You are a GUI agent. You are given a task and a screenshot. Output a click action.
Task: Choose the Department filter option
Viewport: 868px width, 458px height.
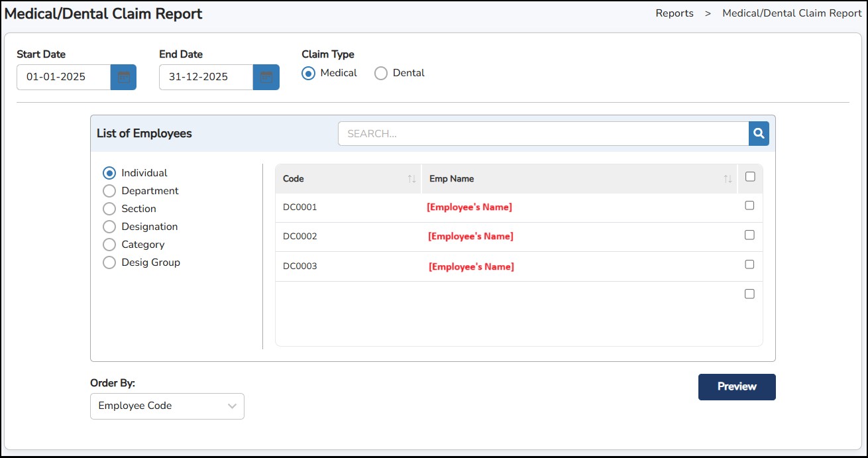[109, 191]
